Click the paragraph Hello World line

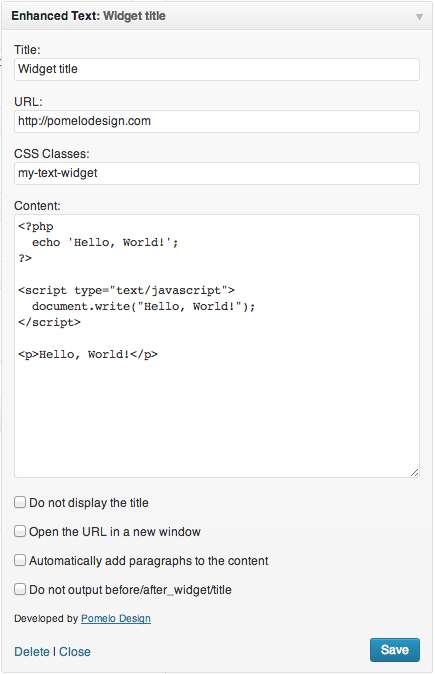(x=88, y=355)
